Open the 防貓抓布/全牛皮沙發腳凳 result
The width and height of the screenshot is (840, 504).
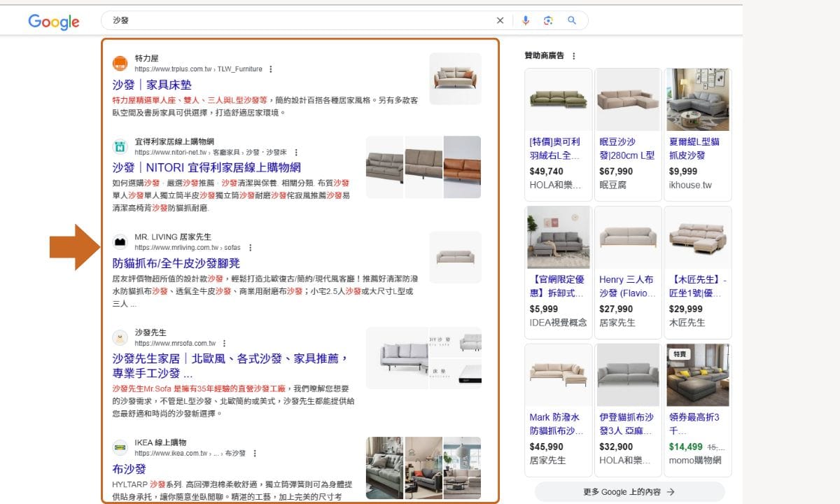[x=176, y=263]
